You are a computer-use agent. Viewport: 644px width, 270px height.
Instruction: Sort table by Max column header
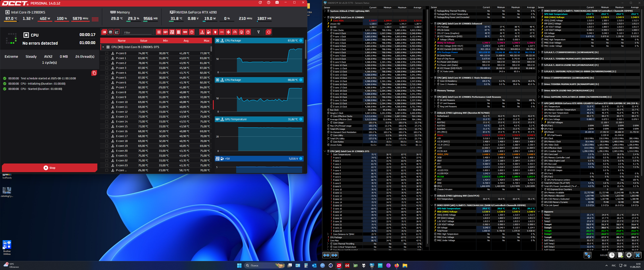pyautogui.click(x=206, y=40)
